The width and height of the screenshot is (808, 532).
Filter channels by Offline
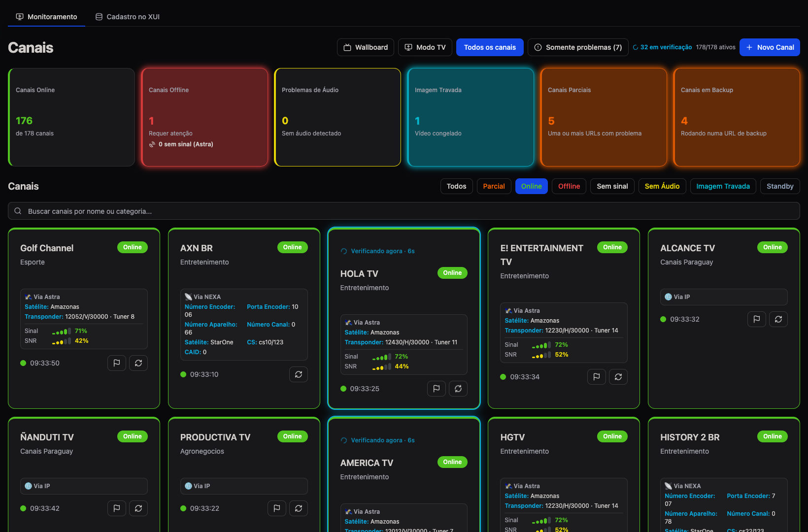click(x=569, y=186)
